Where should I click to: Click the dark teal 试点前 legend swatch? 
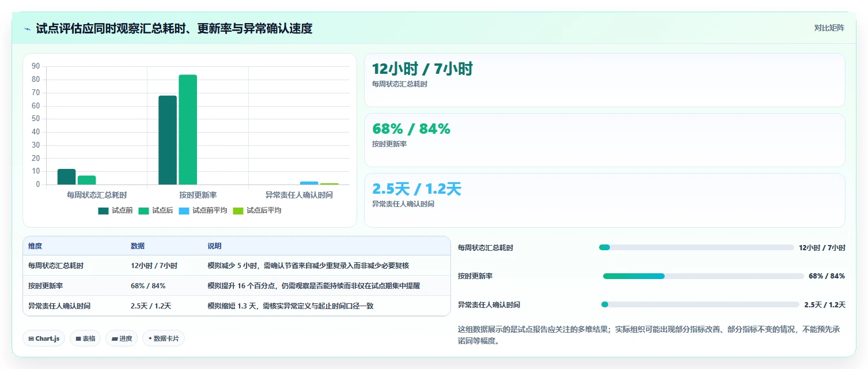[103, 210]
